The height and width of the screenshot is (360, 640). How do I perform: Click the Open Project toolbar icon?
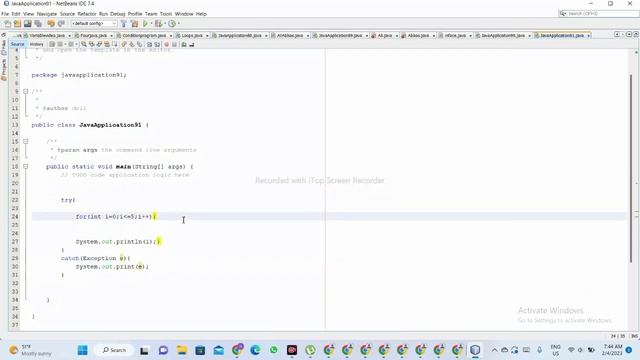pyautogui.click(x=28, y=24)
